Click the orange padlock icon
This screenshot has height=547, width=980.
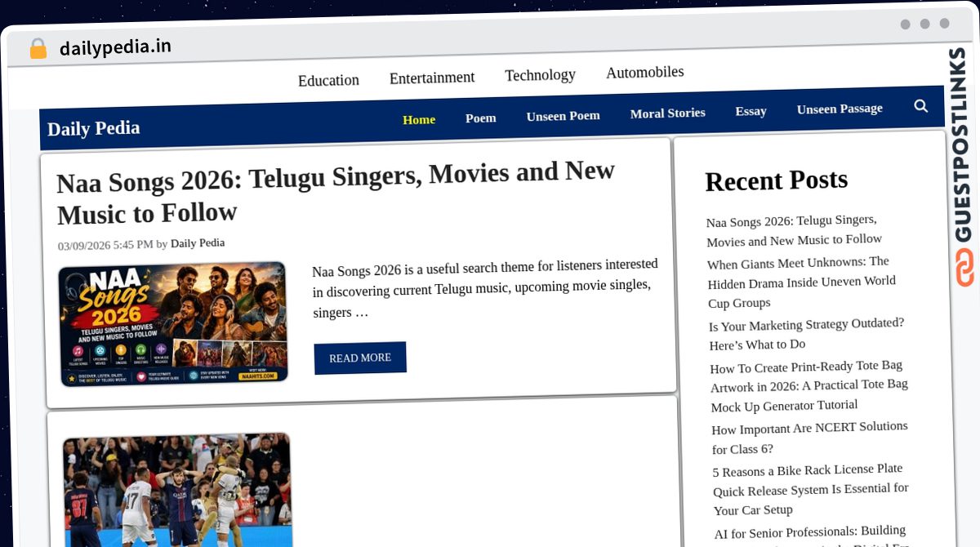(x=38, y=49)
